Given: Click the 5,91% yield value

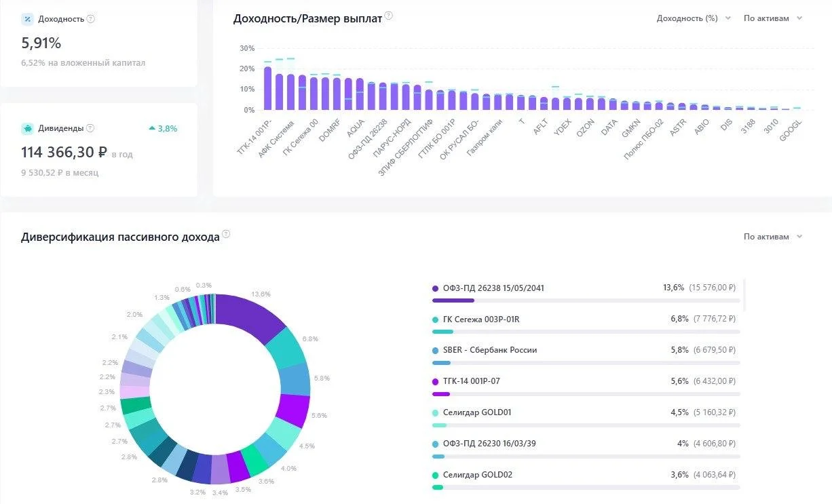Looking at the screenshot, I should click(x=41, y=43).
